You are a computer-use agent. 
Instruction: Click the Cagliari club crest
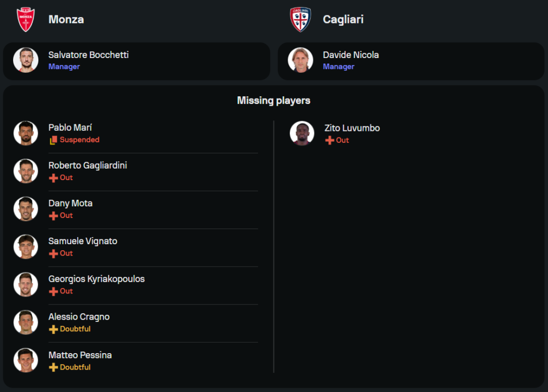click(300, 20)
